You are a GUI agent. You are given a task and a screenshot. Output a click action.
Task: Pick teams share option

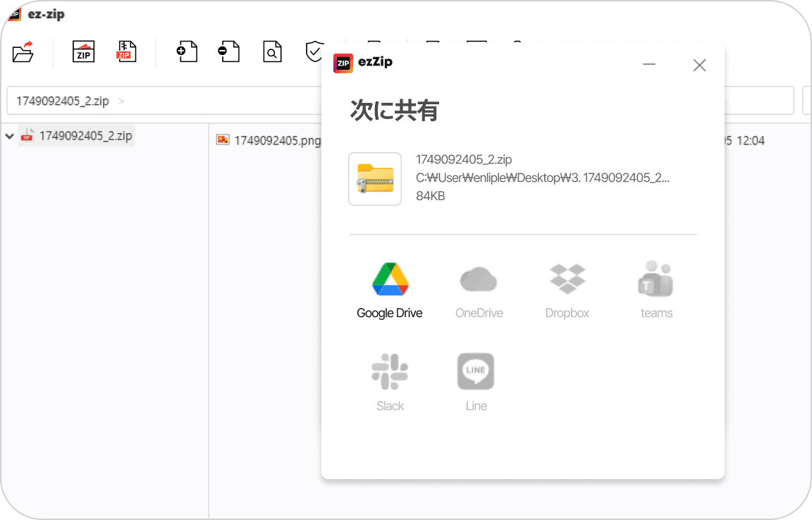(x=656, y=290)
